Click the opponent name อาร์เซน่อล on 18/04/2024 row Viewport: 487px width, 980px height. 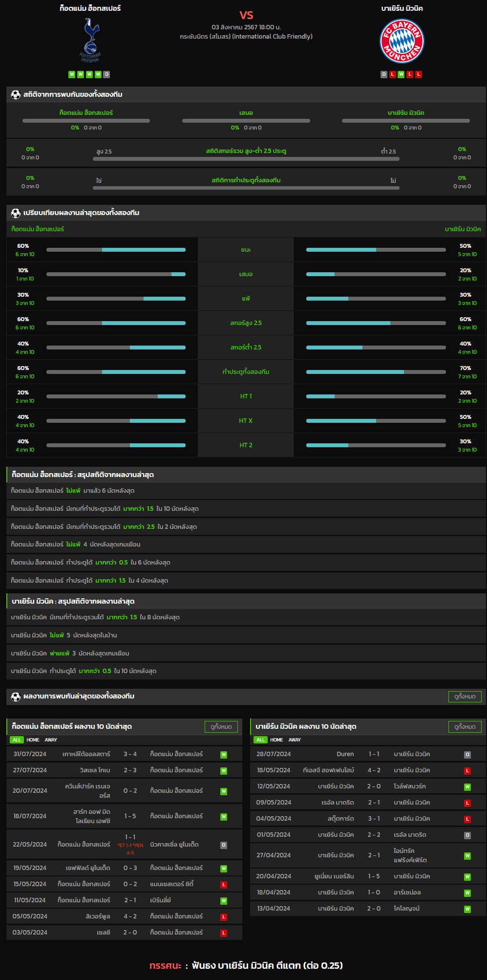click(407, 893)
